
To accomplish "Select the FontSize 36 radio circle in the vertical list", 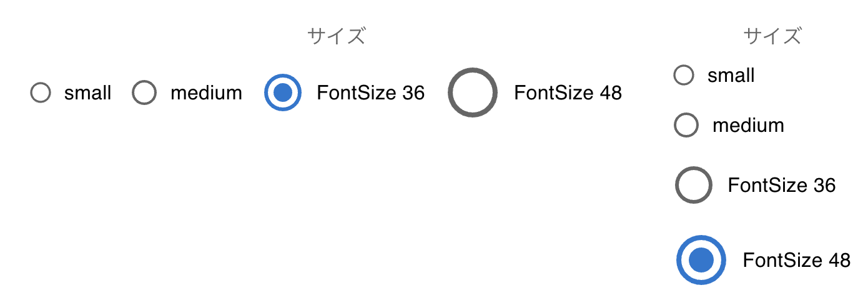I will 693,186.
